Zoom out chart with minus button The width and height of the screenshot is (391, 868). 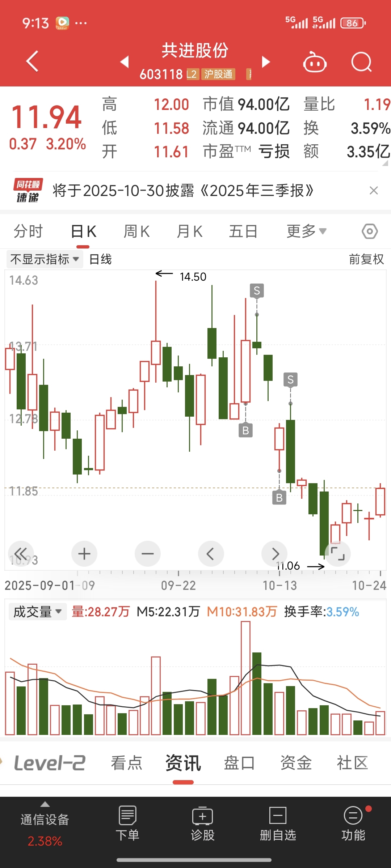click(147, 554)
